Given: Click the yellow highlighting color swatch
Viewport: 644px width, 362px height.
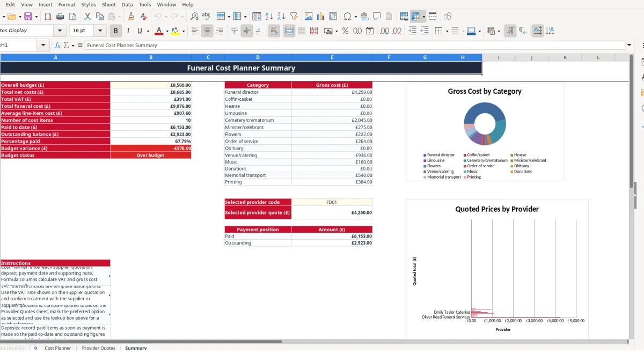Looking at the screenshot, I should pyautogui.click(x=175, y=31).
